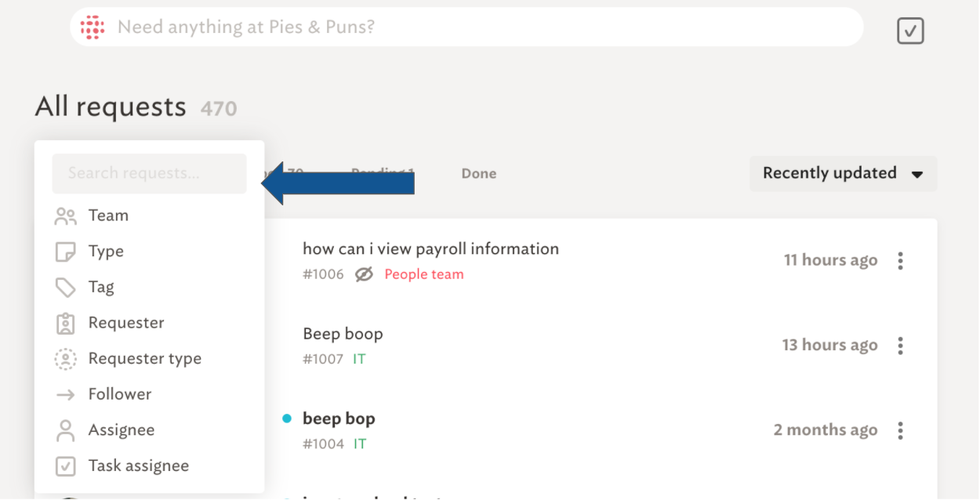Open three-dot menu for Beep boop request
The image size is (980, 500).
(x=900, y=345)
